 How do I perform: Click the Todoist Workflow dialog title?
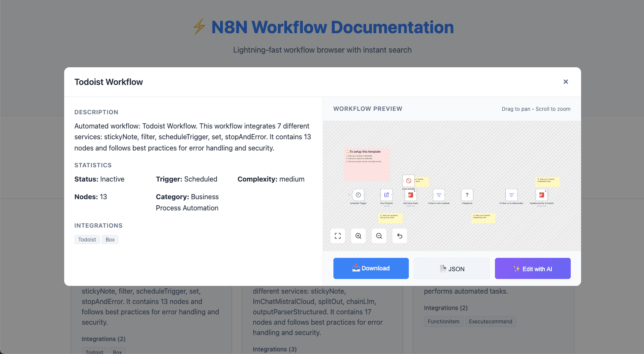(109, 82)
